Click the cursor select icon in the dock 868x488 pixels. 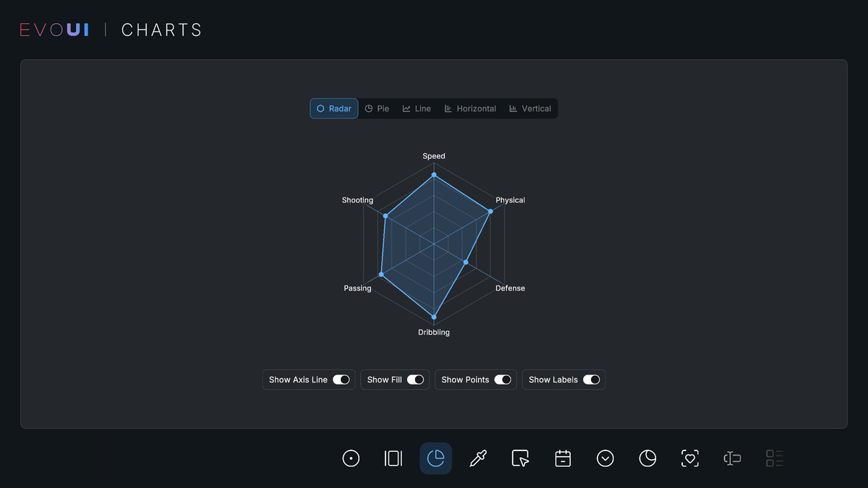point(520,458)
